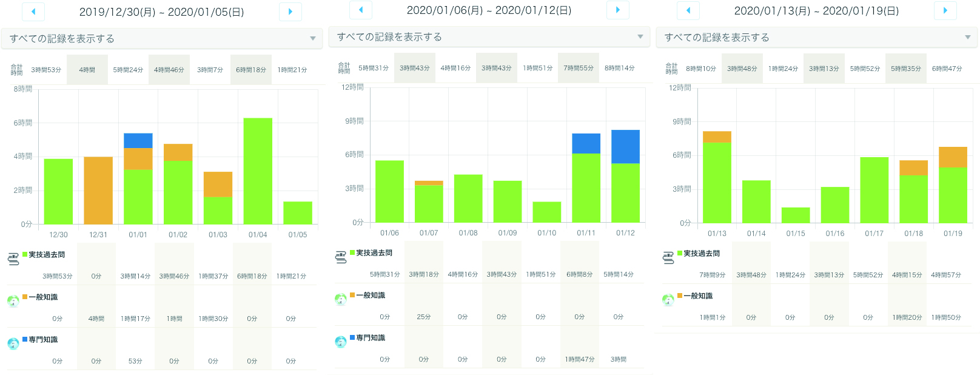The image size is (980, 375).
Task: Click date range 2020/01/06(月) ~ 2020/01/12(日)
Action: [x=489, y=10]
